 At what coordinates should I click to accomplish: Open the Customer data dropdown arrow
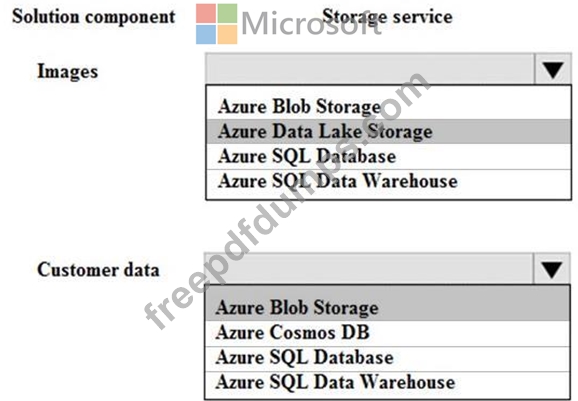pos(552,269)
